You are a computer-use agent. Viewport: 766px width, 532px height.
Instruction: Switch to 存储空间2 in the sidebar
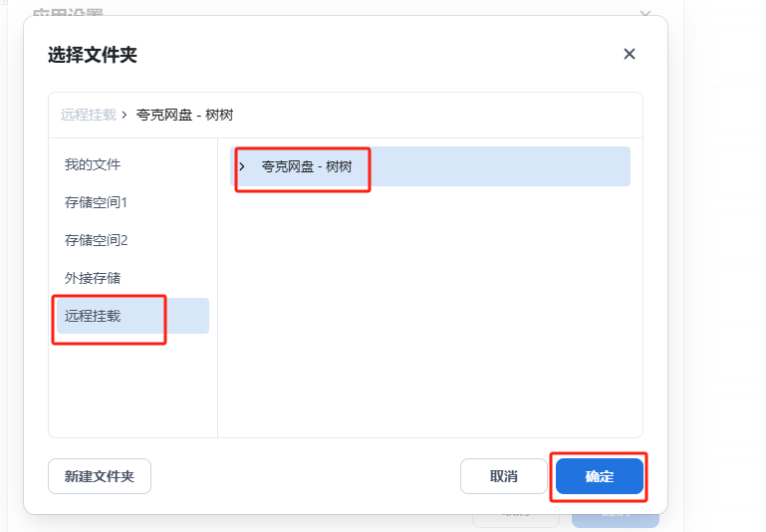point(97,240)
